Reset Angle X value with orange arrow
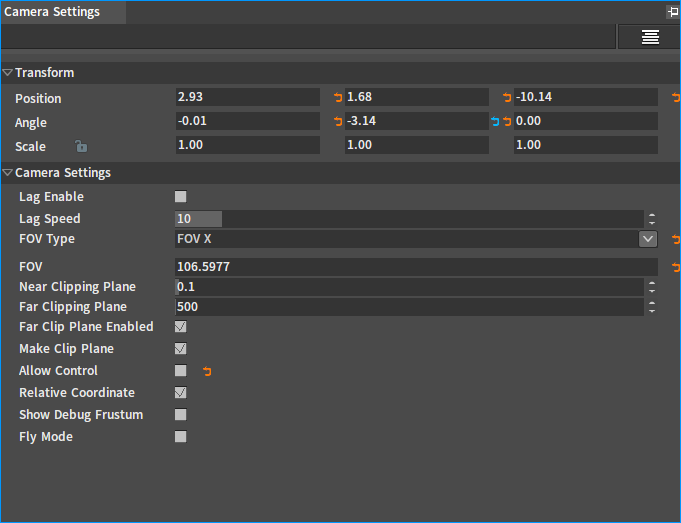Image resolution: width=681 pixels, height=523 pixels. point(338,121)
